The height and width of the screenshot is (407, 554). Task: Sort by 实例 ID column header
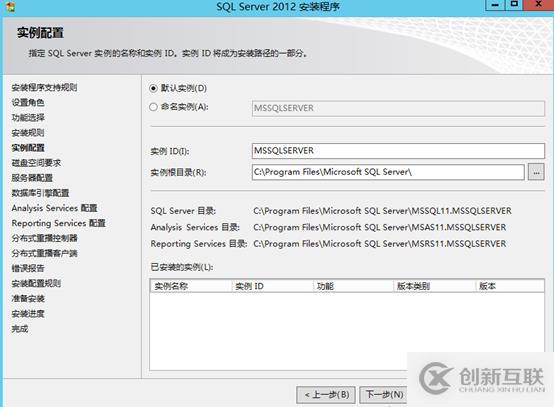tap(272, 286)
